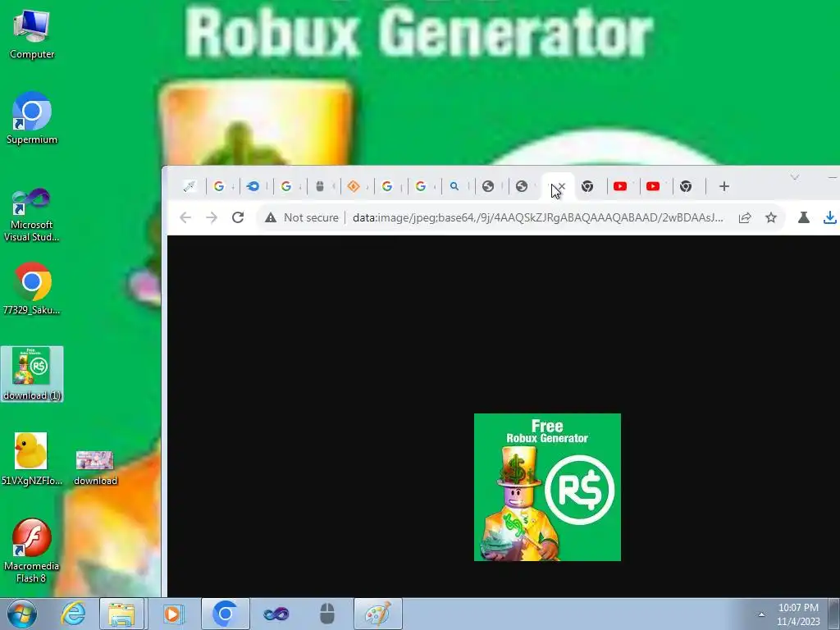
Task: Open the Macromedia Flash 8 shortcut
Action: pos(32,550)
